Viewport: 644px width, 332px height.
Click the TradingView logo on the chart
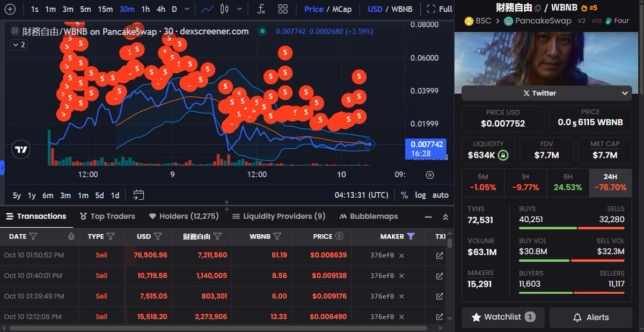[21, 150]
